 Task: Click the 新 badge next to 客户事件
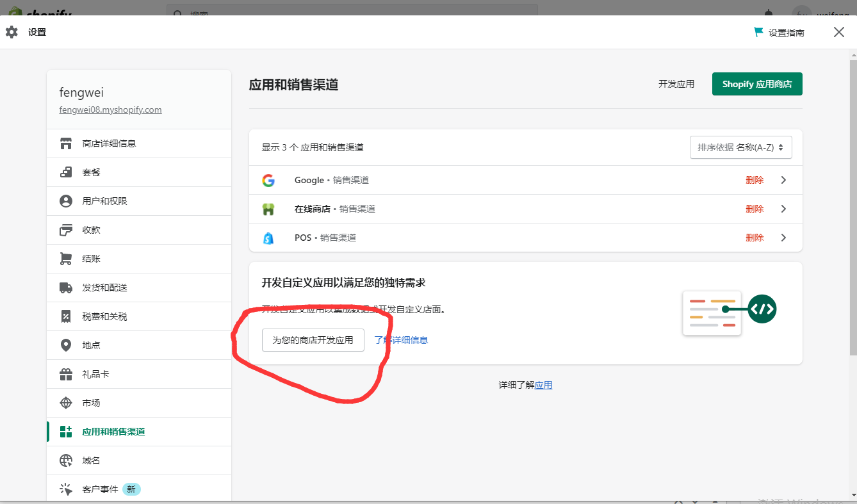tap(131, 489)
